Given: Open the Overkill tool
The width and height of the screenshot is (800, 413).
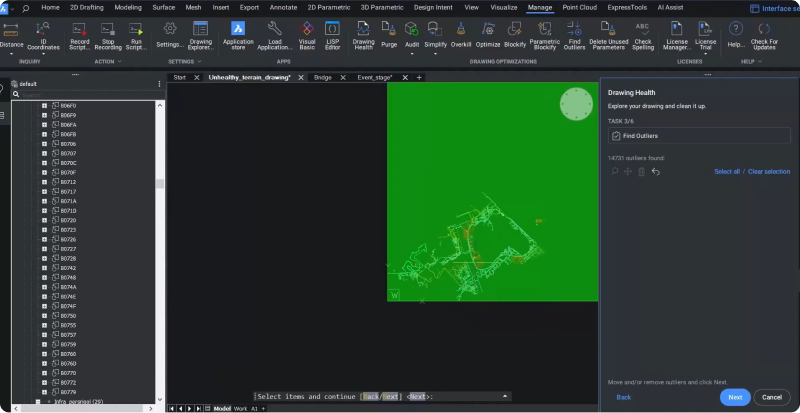Looking at the screenshot, I should pos(460,29).
